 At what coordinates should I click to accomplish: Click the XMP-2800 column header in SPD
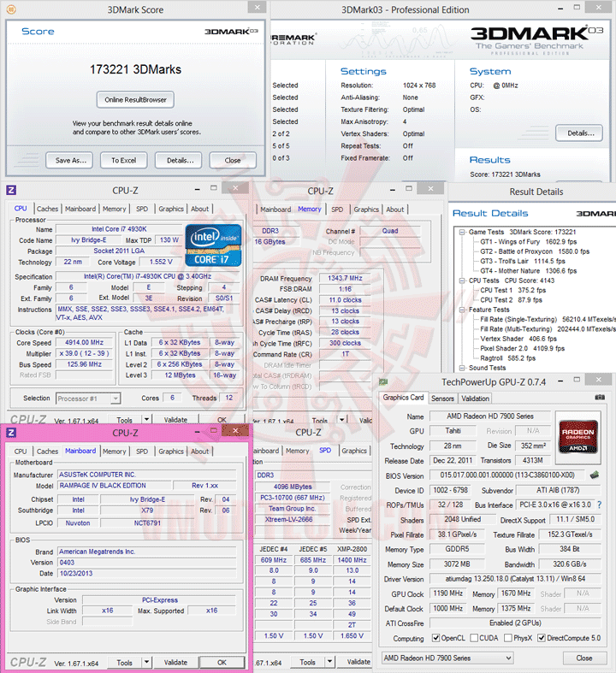352,549
